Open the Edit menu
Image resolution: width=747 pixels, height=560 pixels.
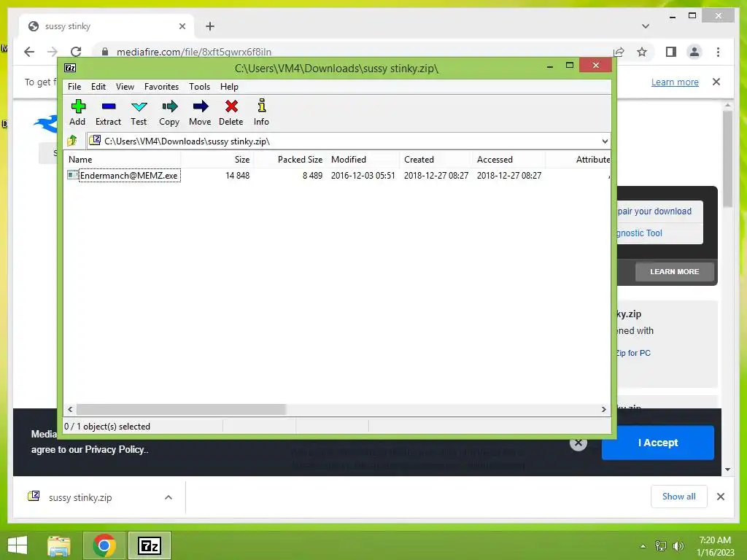(98, 87)
